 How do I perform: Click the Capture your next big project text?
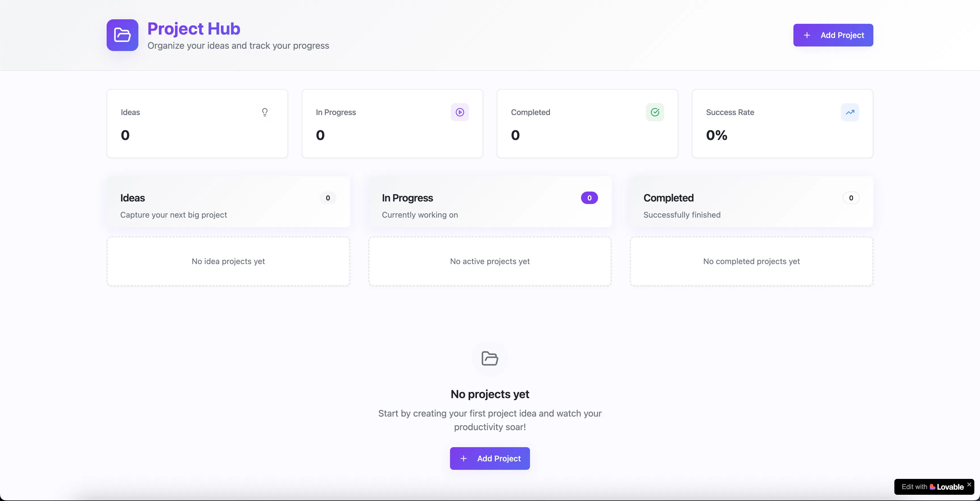174,215
